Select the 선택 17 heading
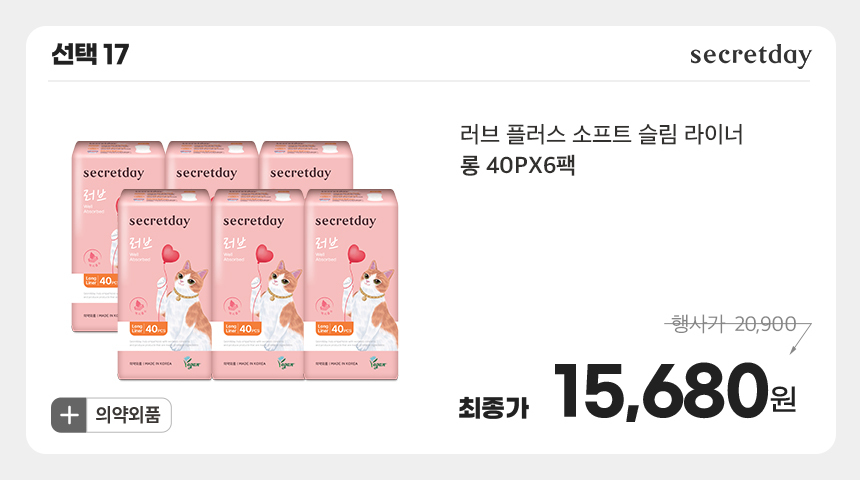The width and height of the screenshot is (860, 500). tap(90, 54)
